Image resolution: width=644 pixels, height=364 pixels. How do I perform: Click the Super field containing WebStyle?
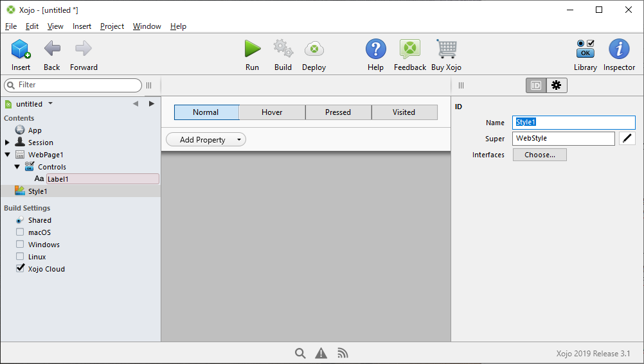(564, 138)
